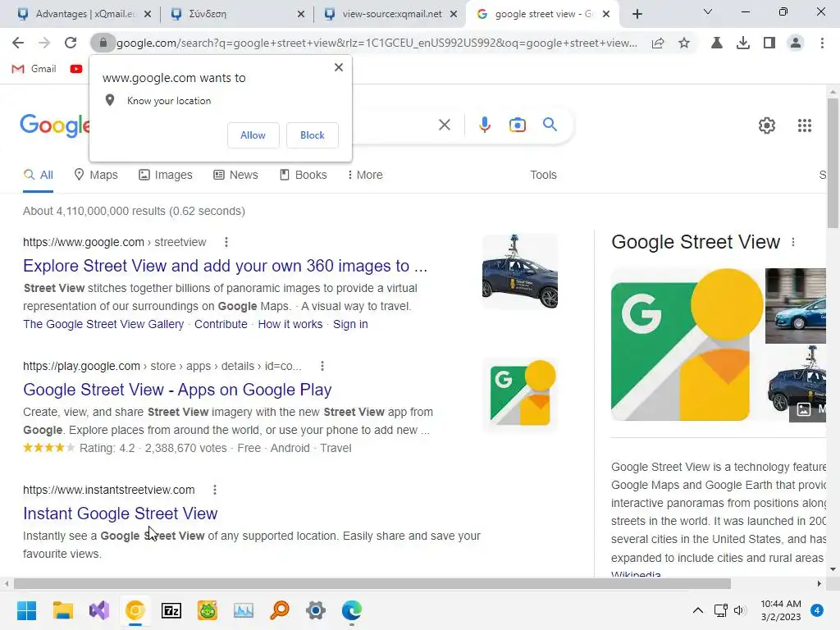Open notification center badge
Viewport: 840px width, 630px height.
pyautogui.click(x=817, y=610)
